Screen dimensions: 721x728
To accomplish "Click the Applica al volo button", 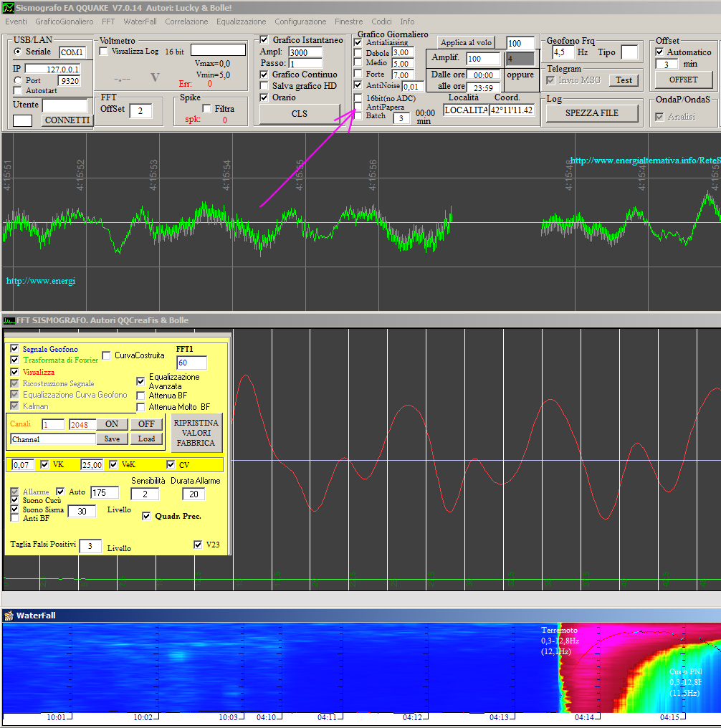I will tap(466, 43).
